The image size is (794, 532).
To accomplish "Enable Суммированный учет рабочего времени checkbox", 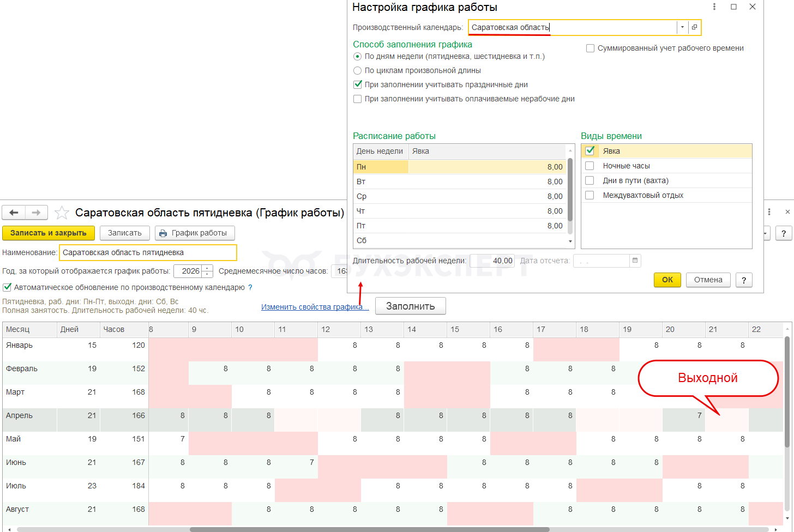I will (x=590, y=49).
